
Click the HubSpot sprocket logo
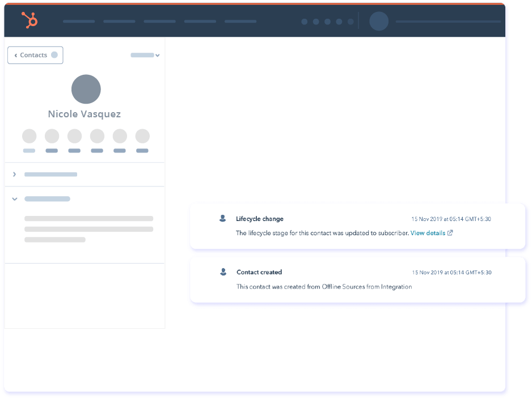29,20
